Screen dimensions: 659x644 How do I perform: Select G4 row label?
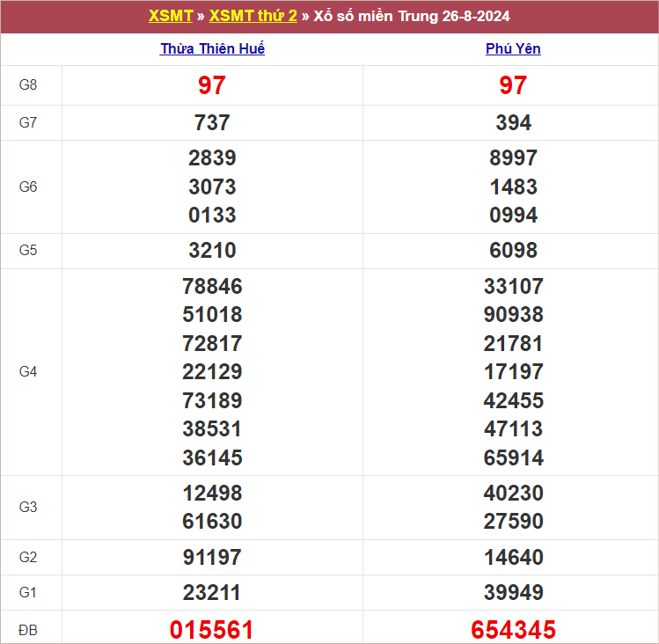(x=28, y=371)
